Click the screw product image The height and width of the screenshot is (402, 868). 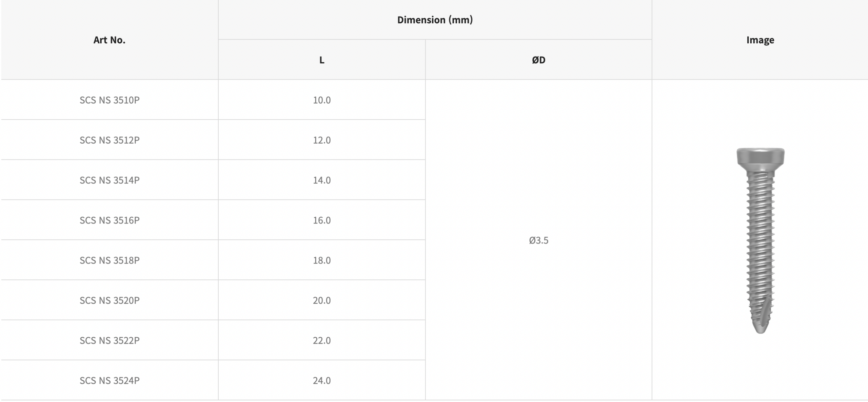click(x=760, y=240)
